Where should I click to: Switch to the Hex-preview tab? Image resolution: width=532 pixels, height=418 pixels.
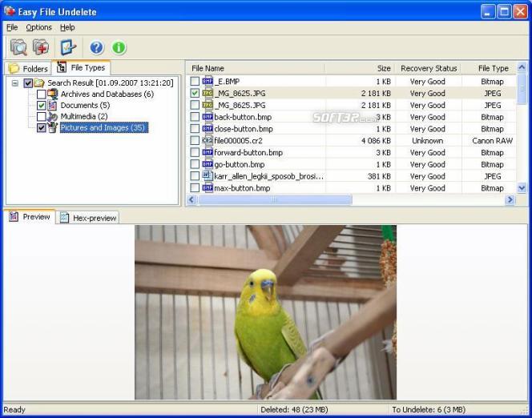pyautogui.click(x=88, y=218)
